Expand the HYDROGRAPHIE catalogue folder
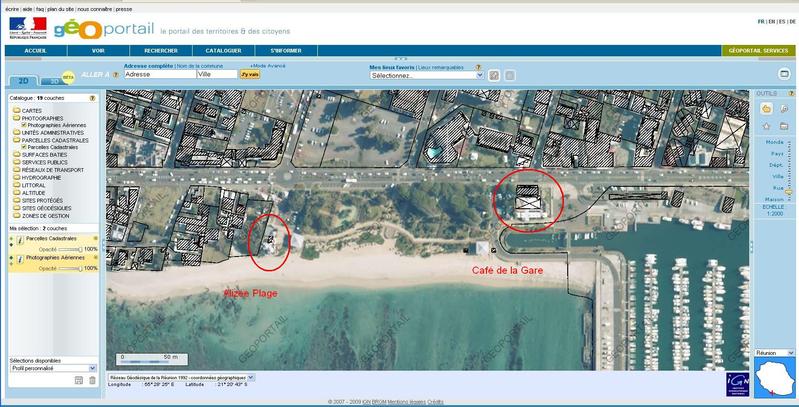The width and height of the screenshot is (799, 407). pos(16,176)
